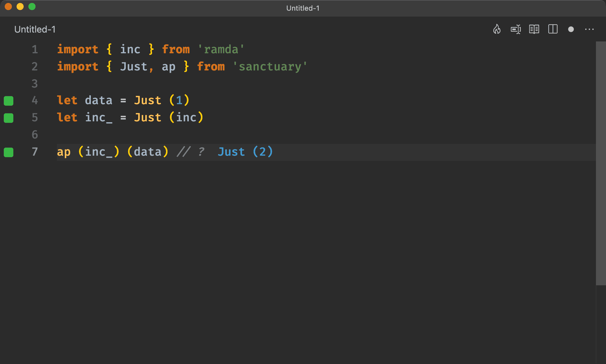Image resolution: width=606 pixels, height=364 pixels.
Task: Click the window title 'Untitled-1' in title bar
Action: point(303,8)
